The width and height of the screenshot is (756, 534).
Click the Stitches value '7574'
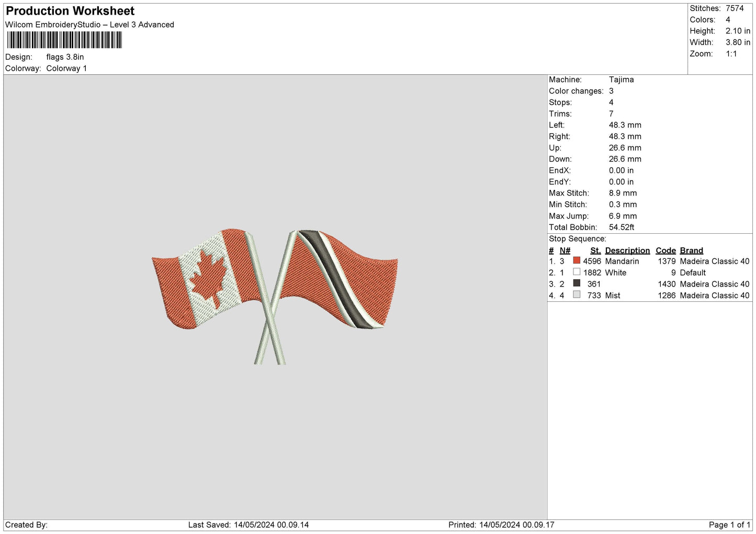click(x=735, y=8)
